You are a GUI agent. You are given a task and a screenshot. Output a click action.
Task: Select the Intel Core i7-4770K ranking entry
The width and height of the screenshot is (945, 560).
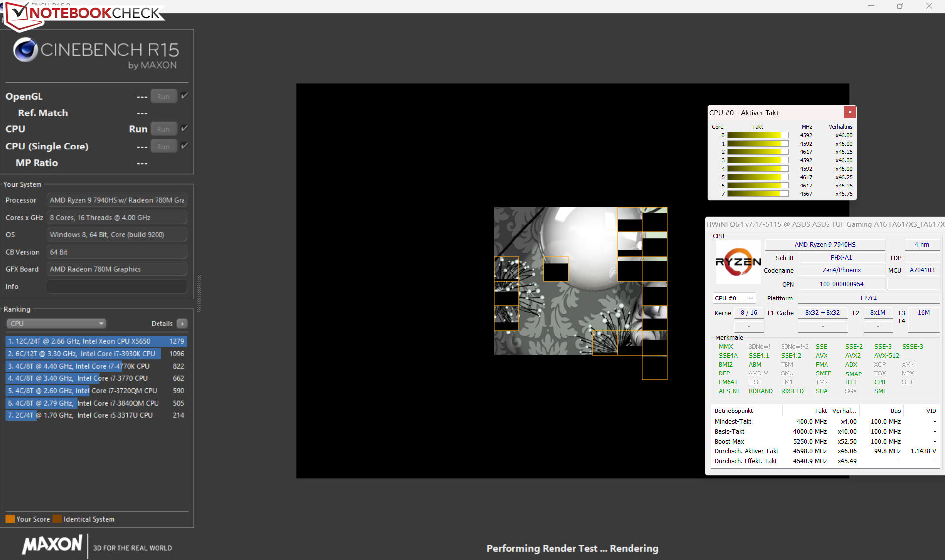(96, 366)
